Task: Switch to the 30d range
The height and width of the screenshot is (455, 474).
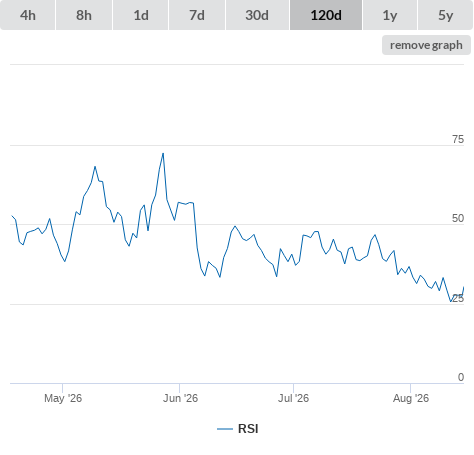Action: click(x=257, y=15)
